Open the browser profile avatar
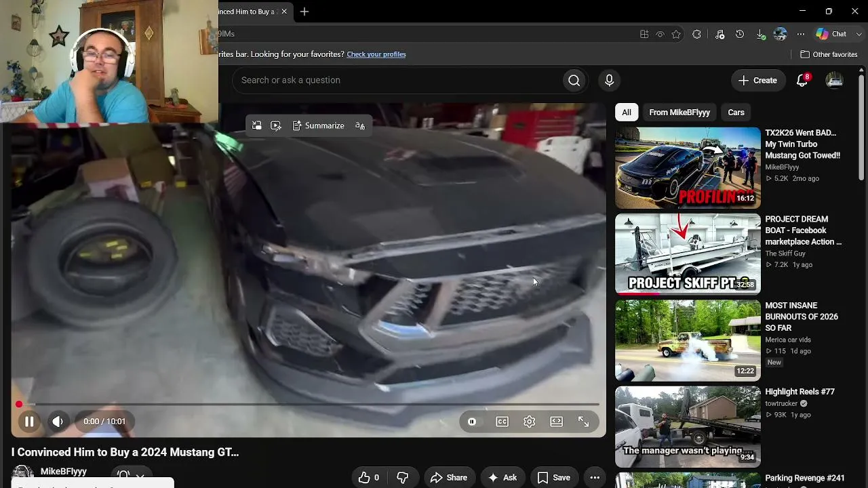 click(x=781, y=34)
